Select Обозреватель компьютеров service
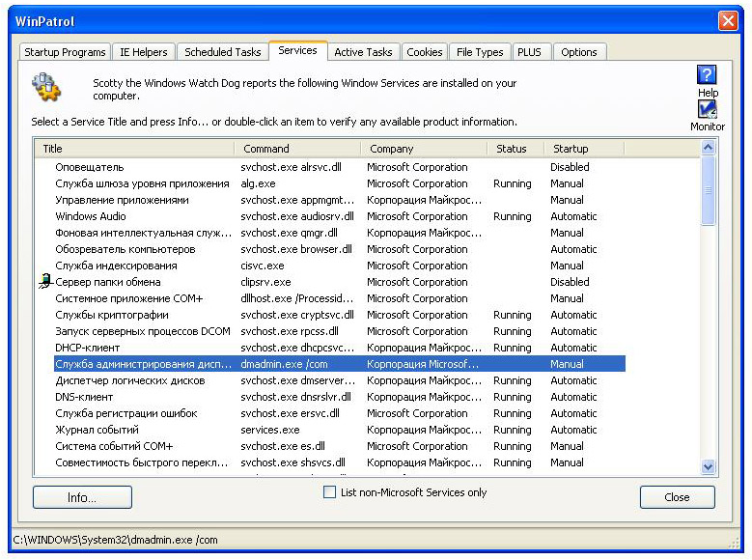 pyautogui.click(x=340, y=249)
